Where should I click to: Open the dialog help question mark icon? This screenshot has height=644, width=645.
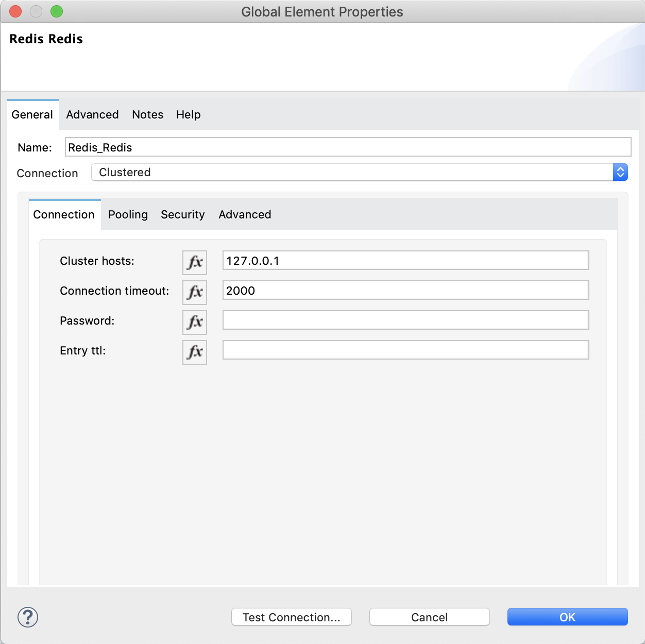click(x=27, y=617)
